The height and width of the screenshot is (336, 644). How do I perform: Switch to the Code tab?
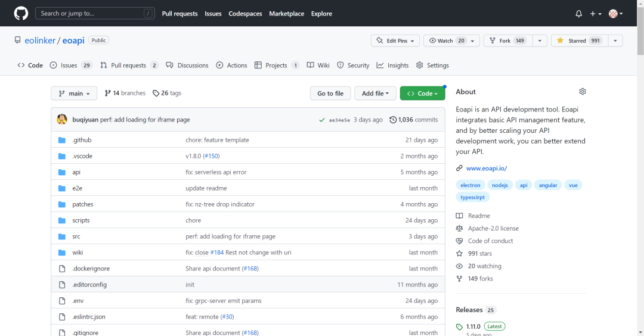pyautogui.click(x=30, y=65)
